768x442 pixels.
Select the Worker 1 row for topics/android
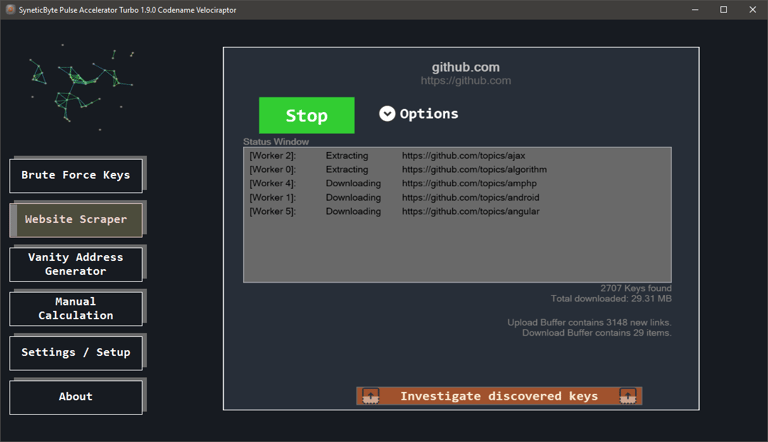(457, 197)
